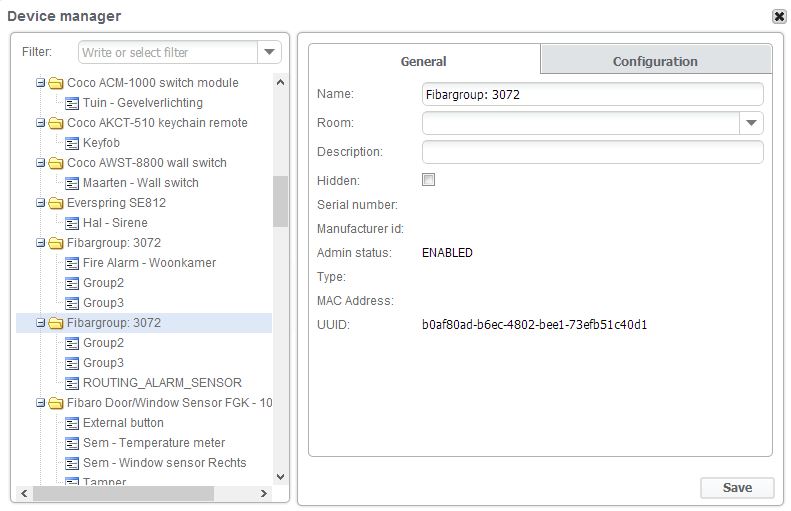Click the Everspring SE812 folder icon

[x=55, y=203]
